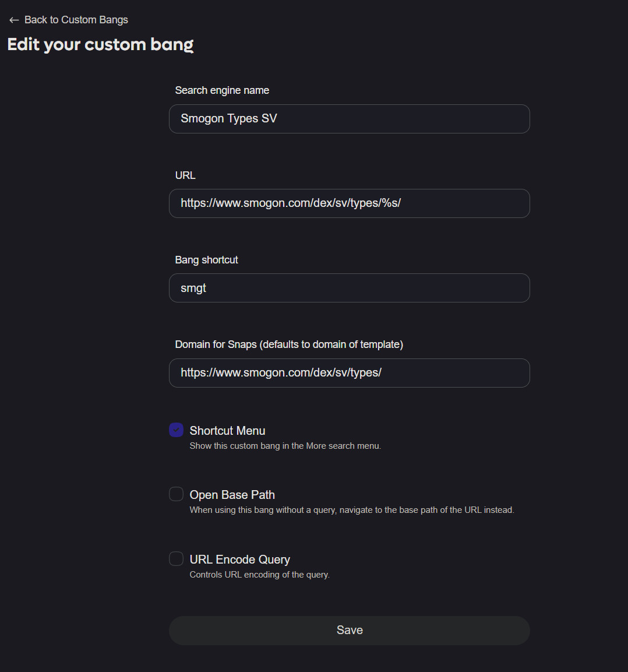Screen dimensions: 628x672
Task: Tick the URL Encode Query checkbox
Action: click(x=177, y=559)
